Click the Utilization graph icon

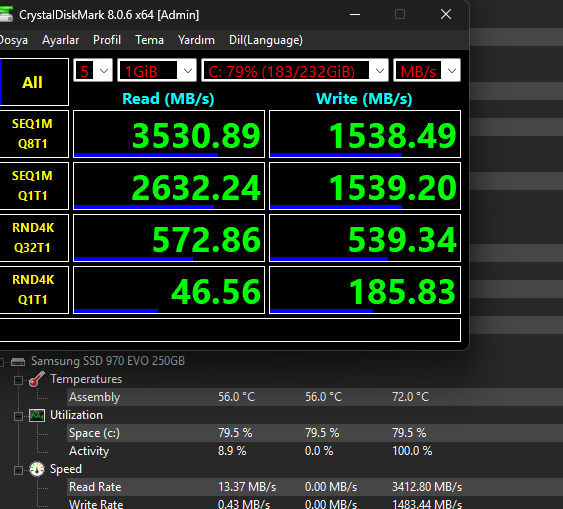[x=37, y=415]
